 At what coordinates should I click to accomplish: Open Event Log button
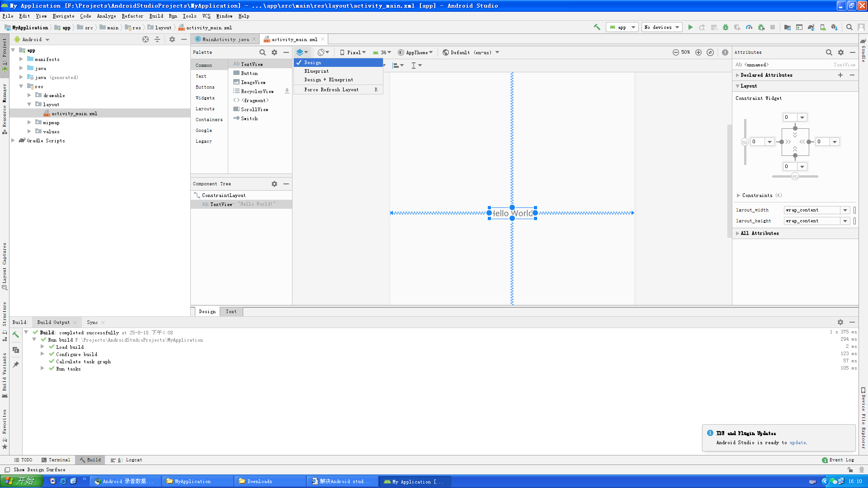click(838, 460)
